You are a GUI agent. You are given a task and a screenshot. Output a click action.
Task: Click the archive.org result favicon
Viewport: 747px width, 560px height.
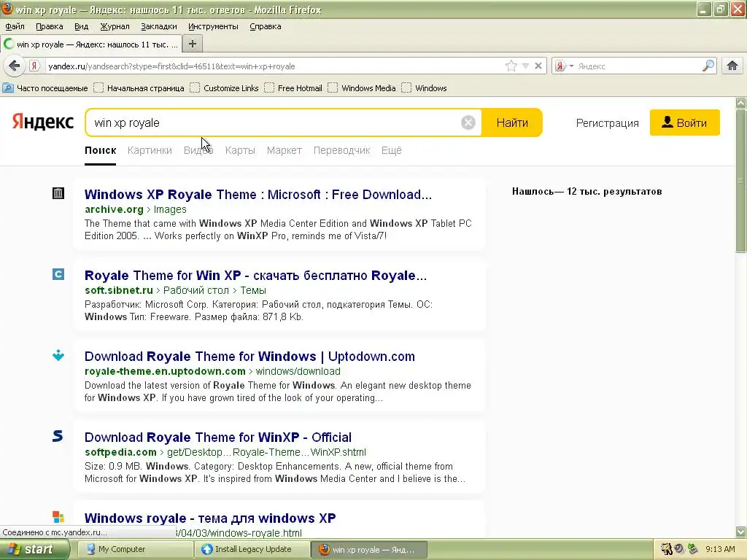tap(58, 193)
